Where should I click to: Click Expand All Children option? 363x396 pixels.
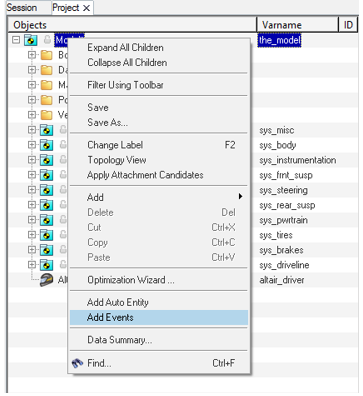click(x=125, y=48)
